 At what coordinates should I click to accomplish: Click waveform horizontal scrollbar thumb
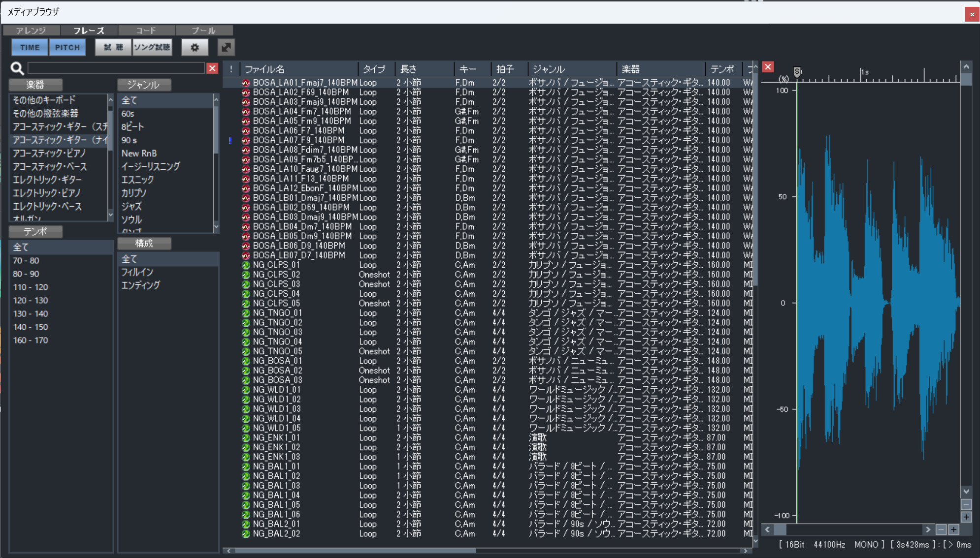click(780, 529)
